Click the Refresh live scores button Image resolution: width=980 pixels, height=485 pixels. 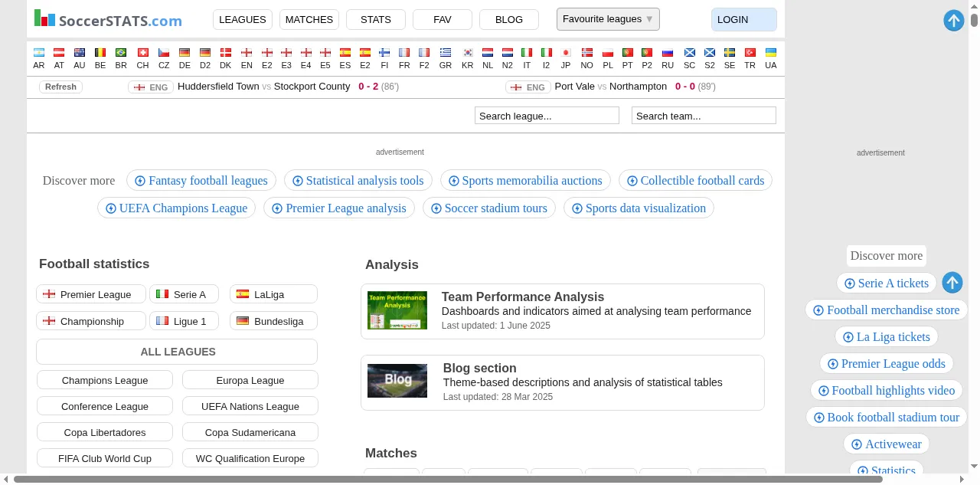[60, 87]
